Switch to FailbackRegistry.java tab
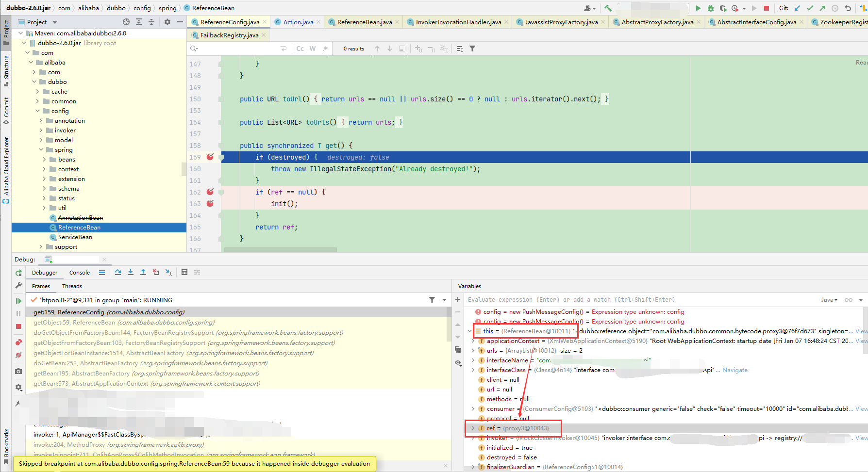Viewport: 868px width, 472px height. (x=229, y=35)
